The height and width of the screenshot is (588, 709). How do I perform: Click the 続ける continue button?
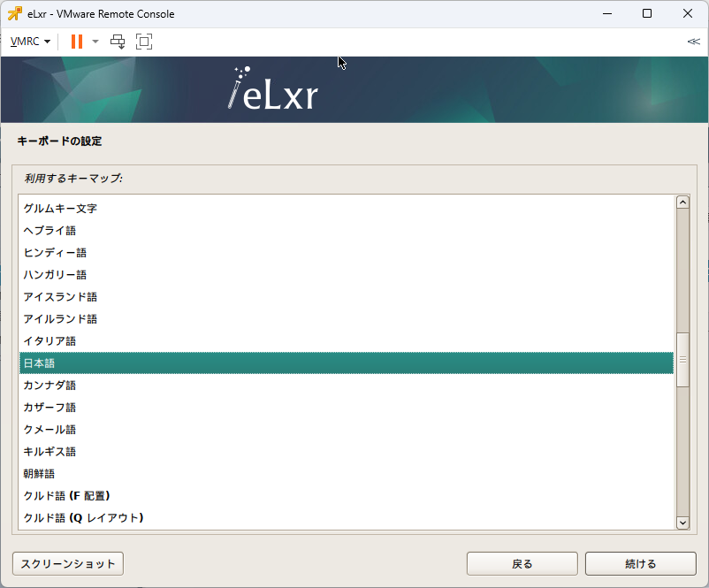coord(641,563)
